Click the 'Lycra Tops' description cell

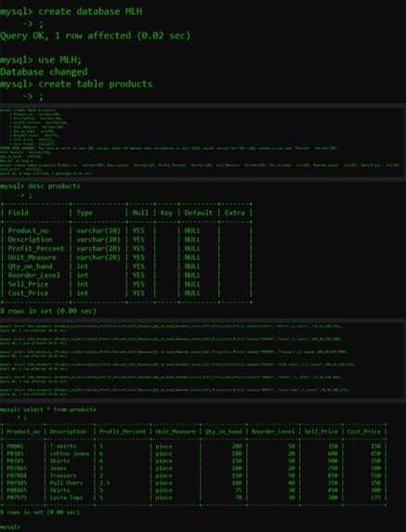point(66,498)
